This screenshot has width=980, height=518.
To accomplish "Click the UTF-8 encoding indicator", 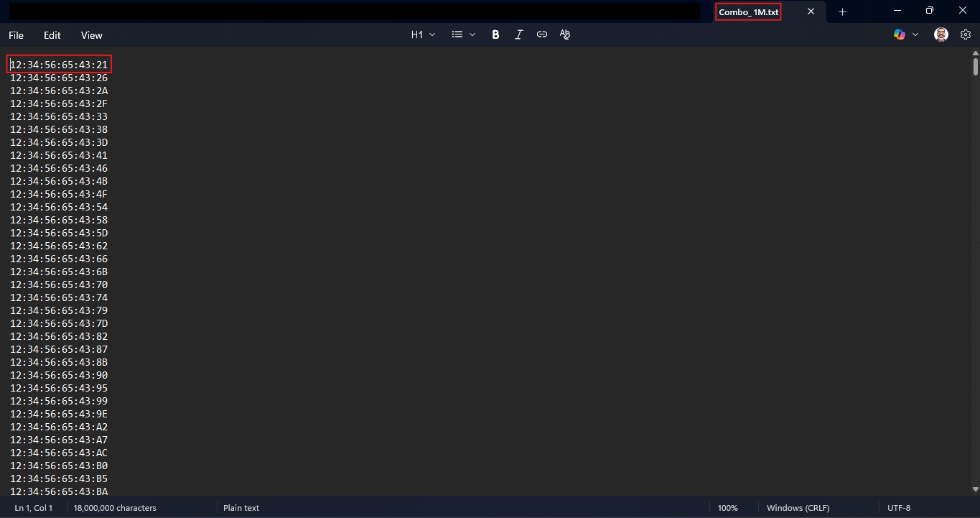I will [x=899, y=508].
